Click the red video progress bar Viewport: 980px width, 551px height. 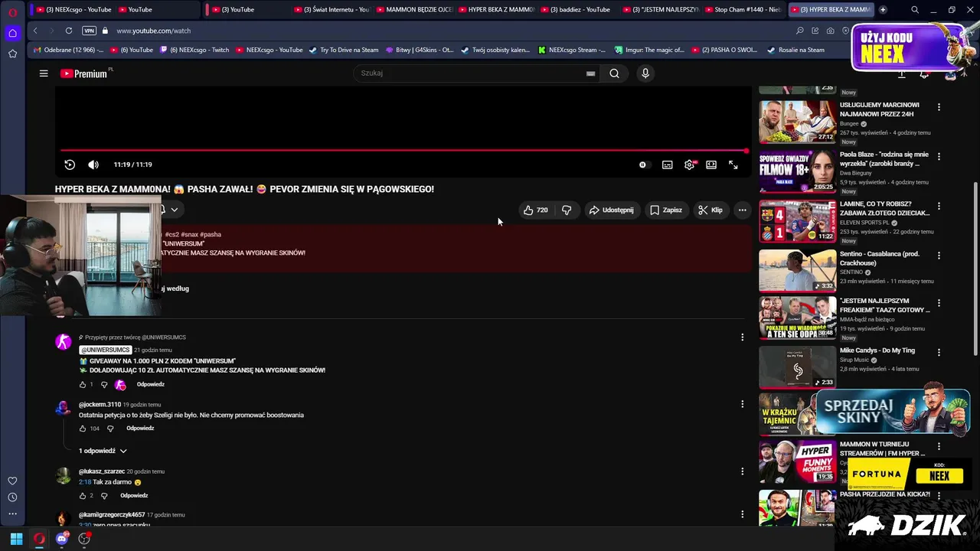click(x=403, y=151)
